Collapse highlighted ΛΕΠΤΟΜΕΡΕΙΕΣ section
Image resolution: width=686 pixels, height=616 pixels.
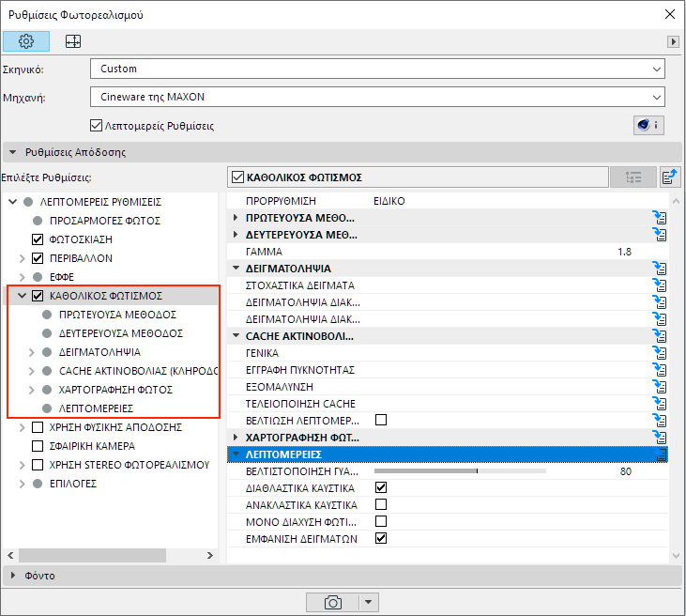coord(236,454)
